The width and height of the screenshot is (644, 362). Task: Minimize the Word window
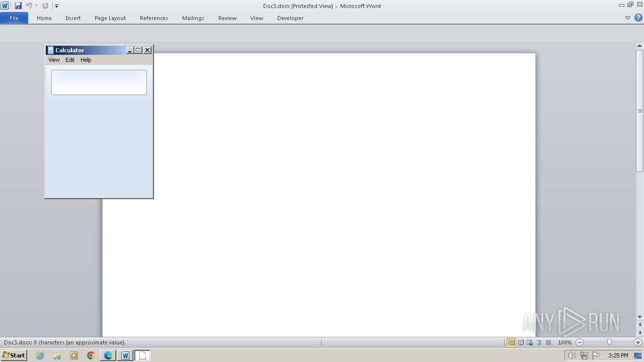click(x=622, y=5)
